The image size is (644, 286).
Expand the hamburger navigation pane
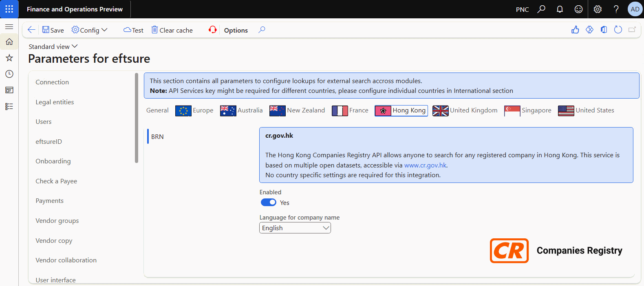(x=9, y=26)
